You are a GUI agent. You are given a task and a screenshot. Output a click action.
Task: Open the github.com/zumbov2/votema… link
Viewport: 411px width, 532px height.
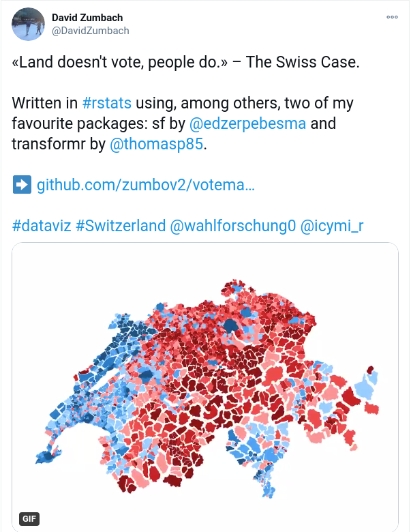tap(146, 185)
